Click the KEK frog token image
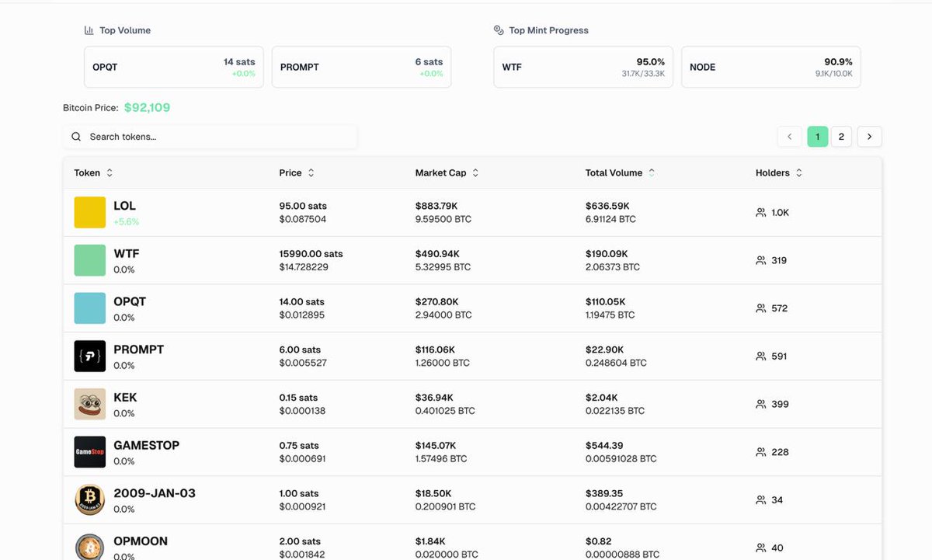 [x=89, y=405]
